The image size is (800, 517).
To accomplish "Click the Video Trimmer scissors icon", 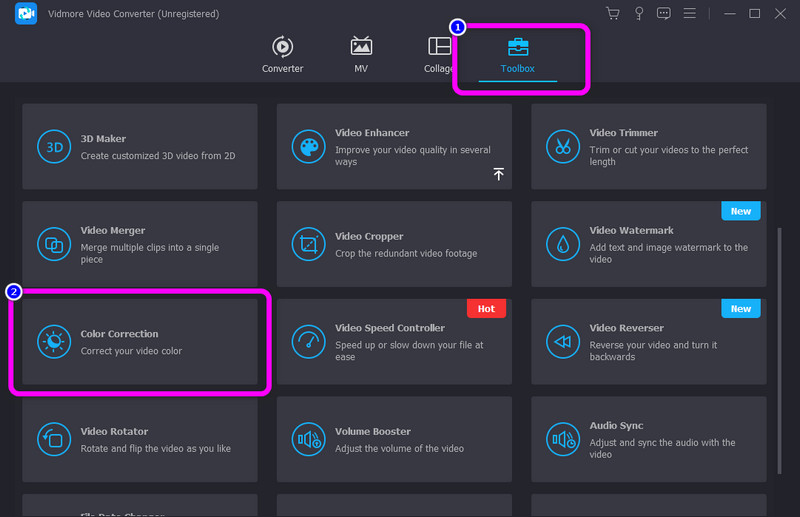I will click(x=563, y=147).
